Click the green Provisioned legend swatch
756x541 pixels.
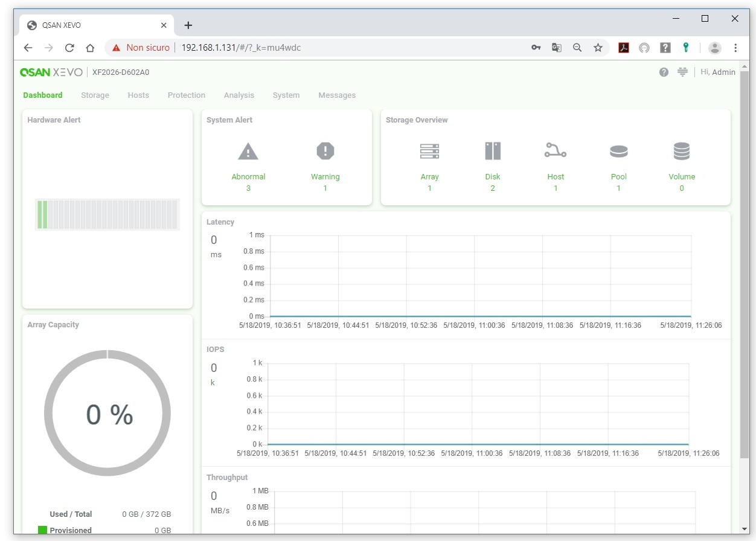coord(42,530)
